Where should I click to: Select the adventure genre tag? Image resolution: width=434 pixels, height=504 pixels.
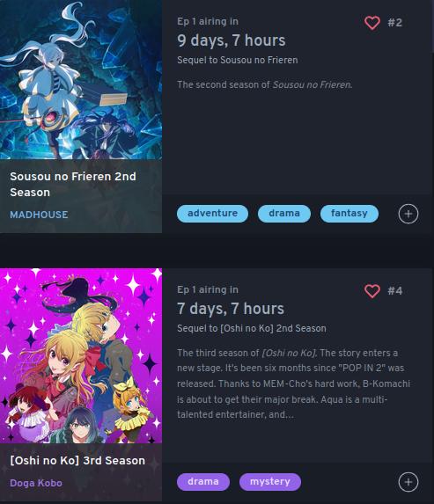coord(212,214)
